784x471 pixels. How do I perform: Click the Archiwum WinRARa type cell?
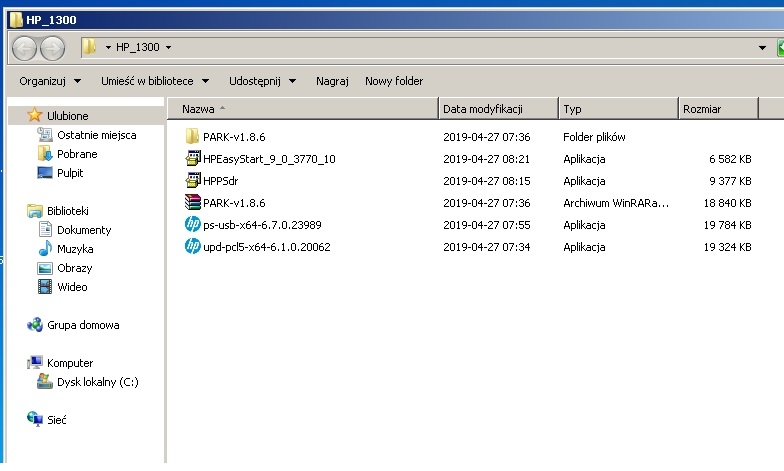point(616,203)
